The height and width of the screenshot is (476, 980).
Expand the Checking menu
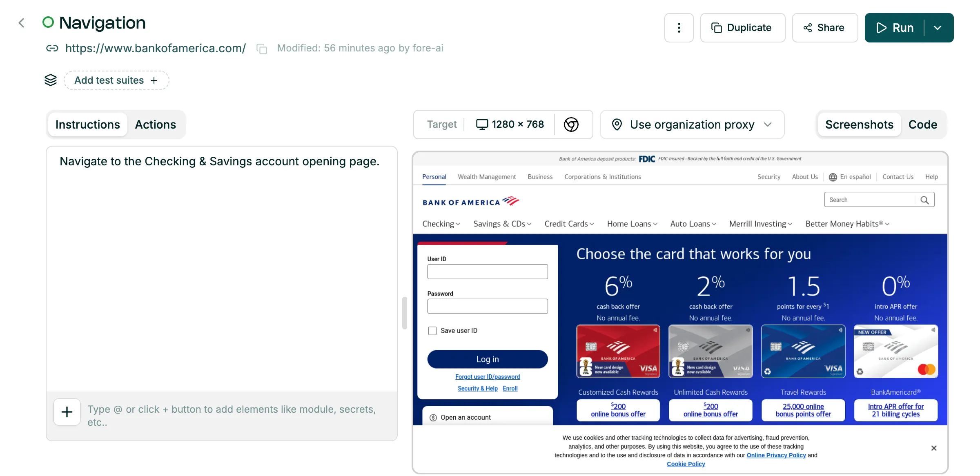pyautogui.click(x=441, y=224)
